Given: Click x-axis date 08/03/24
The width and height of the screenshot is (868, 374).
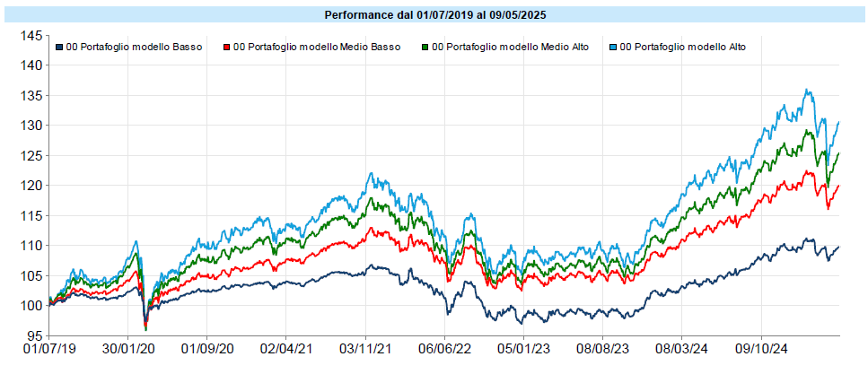Looking at the screenshot, I should tap(682, 349).
